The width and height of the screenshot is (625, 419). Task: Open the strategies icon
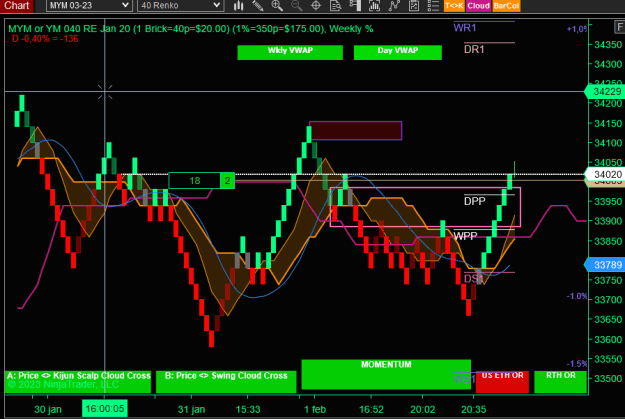tap(413, 6)
